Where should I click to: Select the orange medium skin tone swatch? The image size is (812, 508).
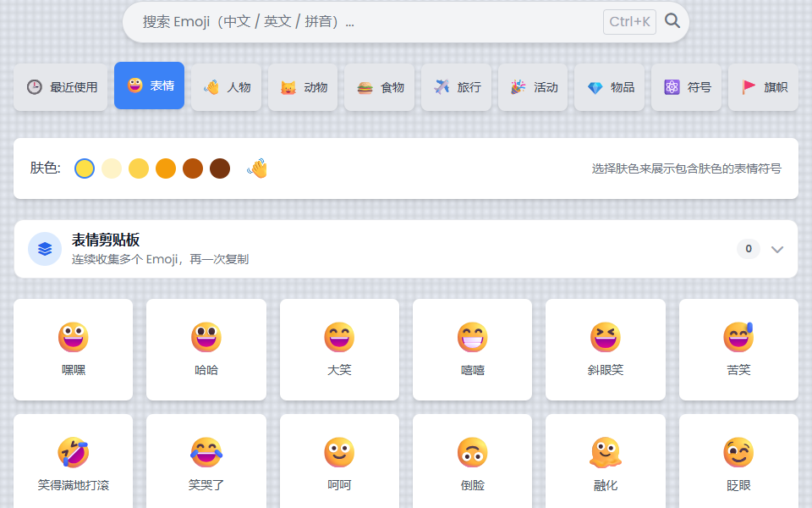pyautogui.click(x=166, y=168)
